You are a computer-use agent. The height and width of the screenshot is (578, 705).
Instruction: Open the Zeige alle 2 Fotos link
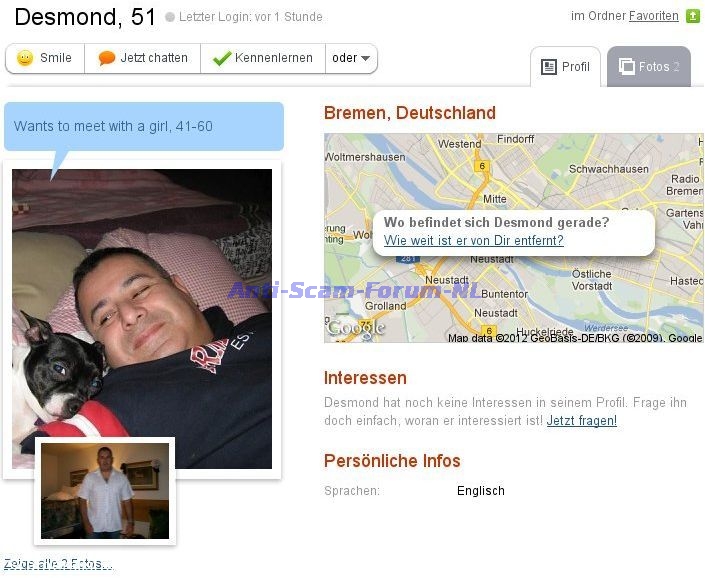pos(58,564)
